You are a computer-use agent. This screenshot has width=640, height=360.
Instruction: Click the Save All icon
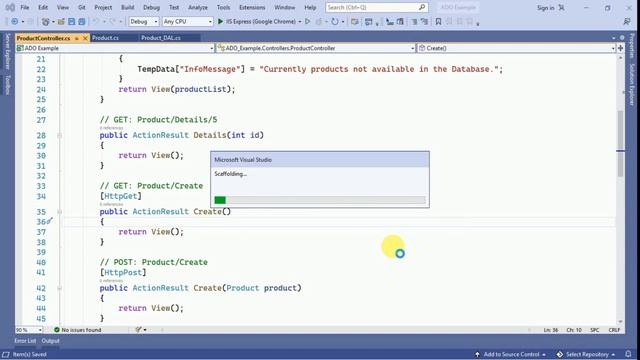tap(82, 22)
